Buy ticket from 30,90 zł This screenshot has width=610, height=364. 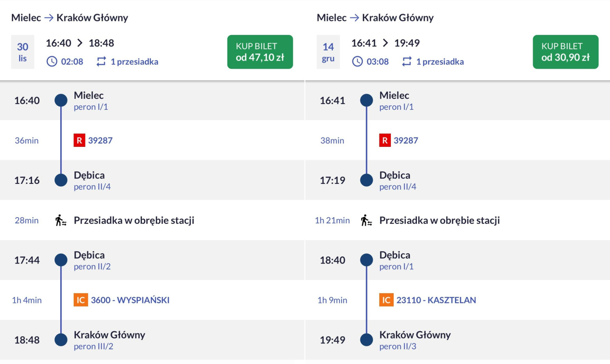pos(565,52)
